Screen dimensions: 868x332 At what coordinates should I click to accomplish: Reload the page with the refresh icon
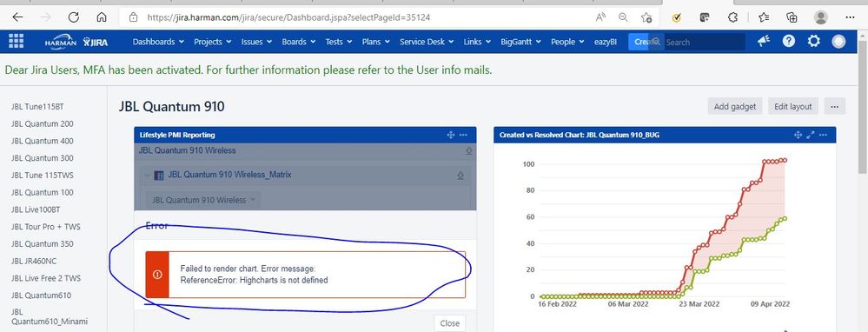click(x=74, y=17)
